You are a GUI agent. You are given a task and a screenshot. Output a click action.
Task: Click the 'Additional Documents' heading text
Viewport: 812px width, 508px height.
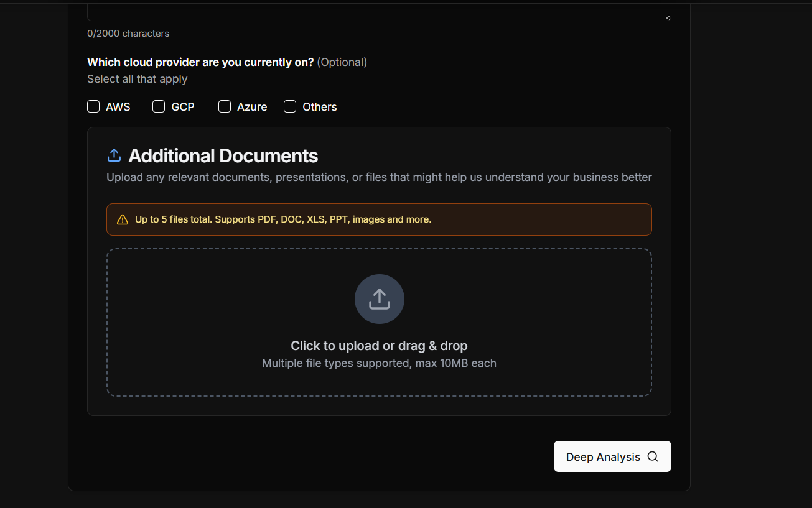tap(223, 155)
